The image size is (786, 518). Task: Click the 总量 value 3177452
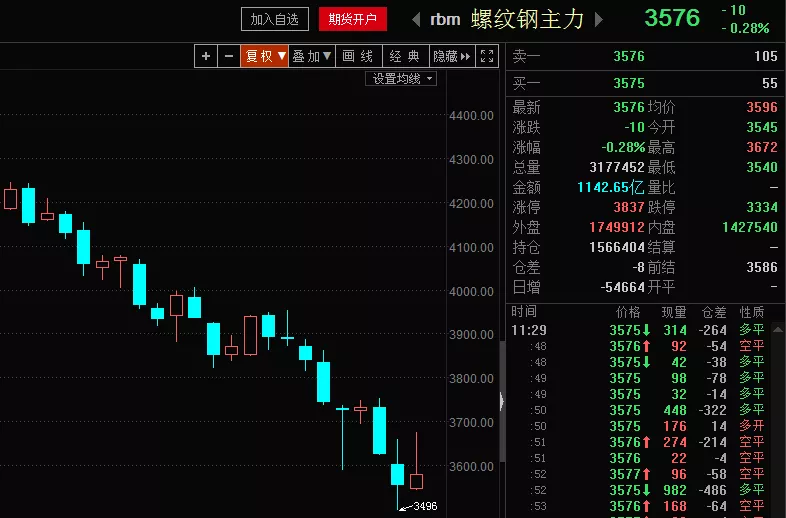tap(617, 167)
